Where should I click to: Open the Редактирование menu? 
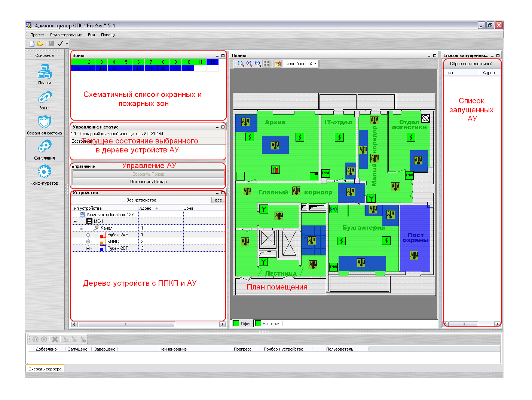66,35
